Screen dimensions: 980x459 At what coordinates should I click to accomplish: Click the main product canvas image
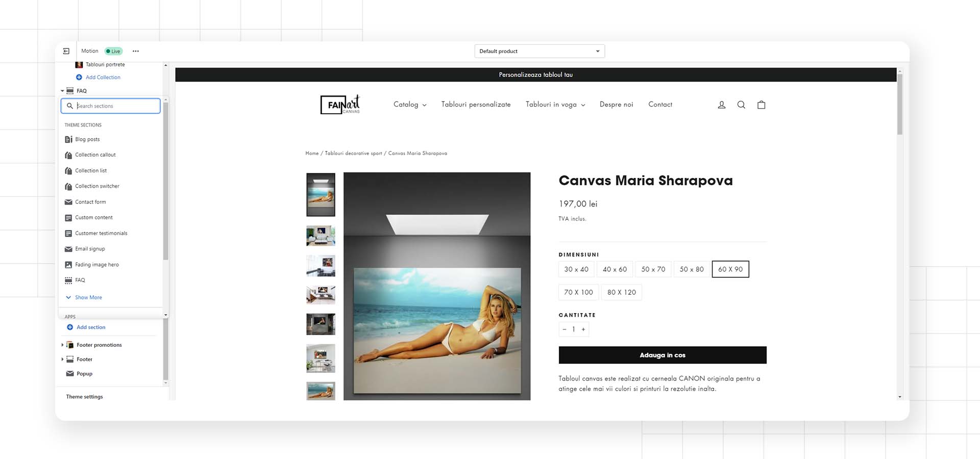437,286
